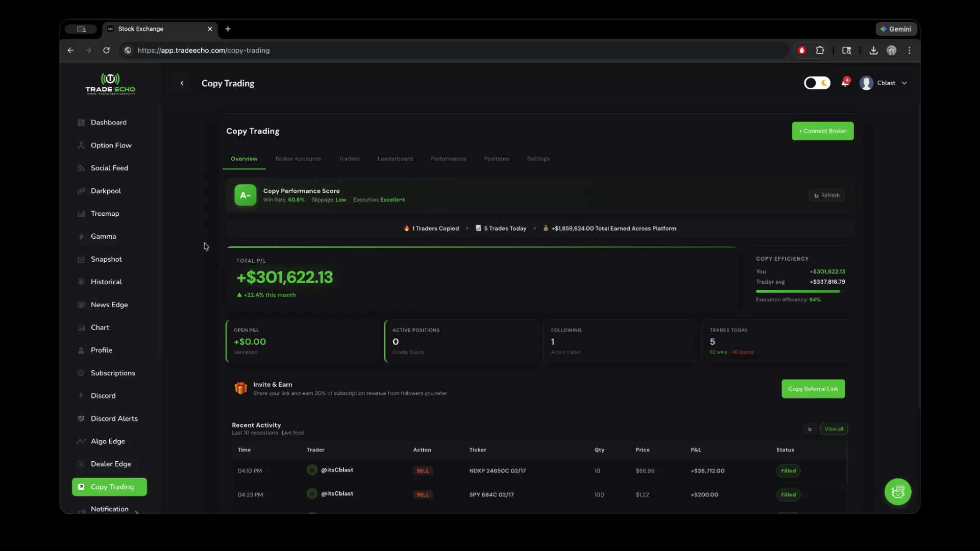Image resolution: width=980 pixels, height=551 pixels.
Task: Open the Copy Trading Settings tab
Action: 538,159
